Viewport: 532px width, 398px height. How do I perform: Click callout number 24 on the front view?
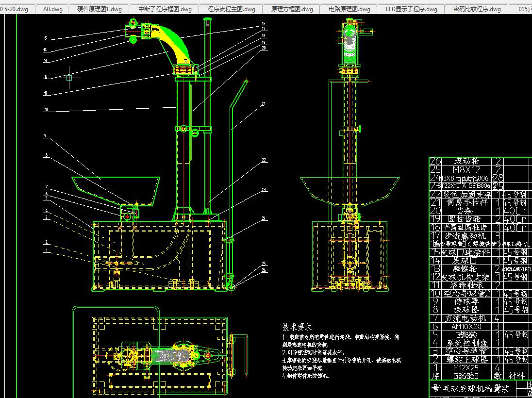tap(263, 218)
